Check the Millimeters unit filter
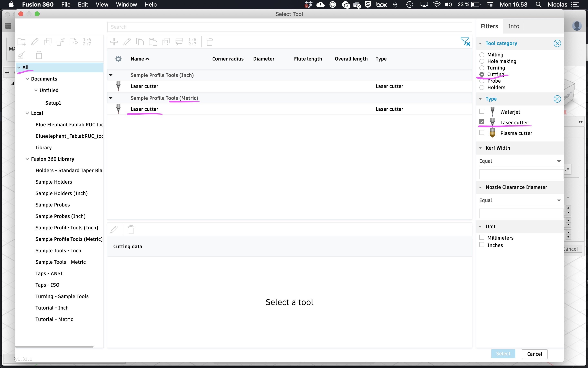The width and height of the screenshot is (588, 368). click(482, 237)
